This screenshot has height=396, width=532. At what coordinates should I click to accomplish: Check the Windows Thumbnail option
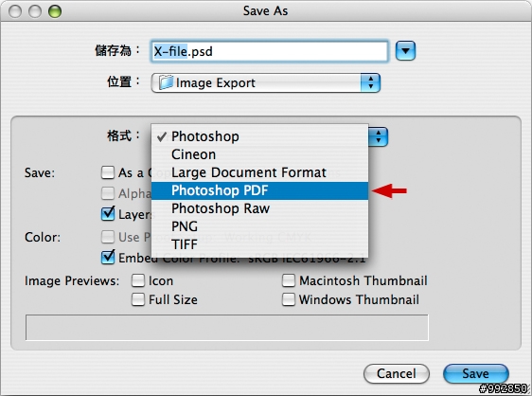[x=289, y=299]
